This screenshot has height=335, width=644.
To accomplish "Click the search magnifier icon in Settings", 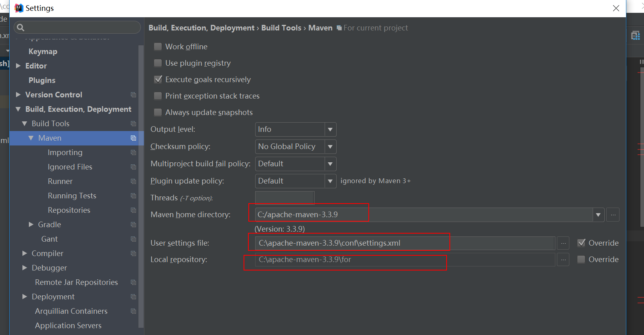I will point(20,28).
